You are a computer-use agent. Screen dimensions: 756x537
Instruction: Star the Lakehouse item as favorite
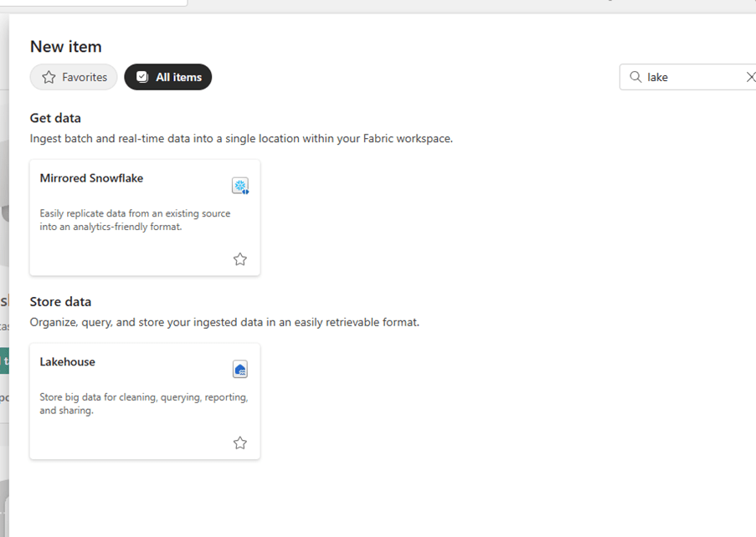click(x=240, y=443)
